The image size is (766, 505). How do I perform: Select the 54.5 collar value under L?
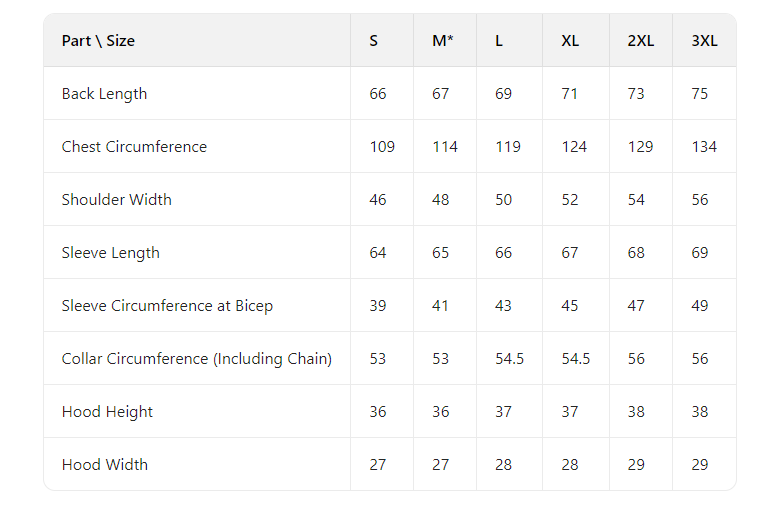(509, 359)
